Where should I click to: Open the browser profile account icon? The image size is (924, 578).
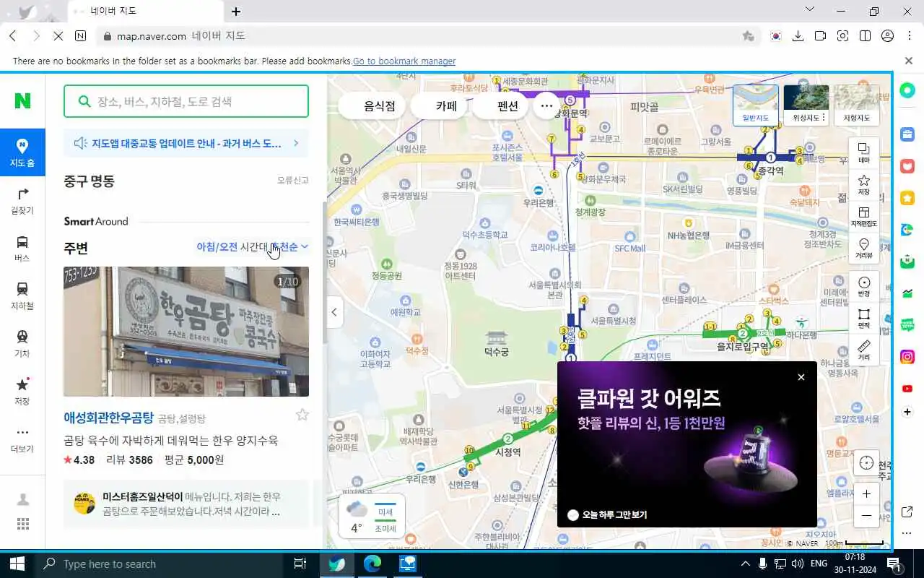tap(888, 36)
